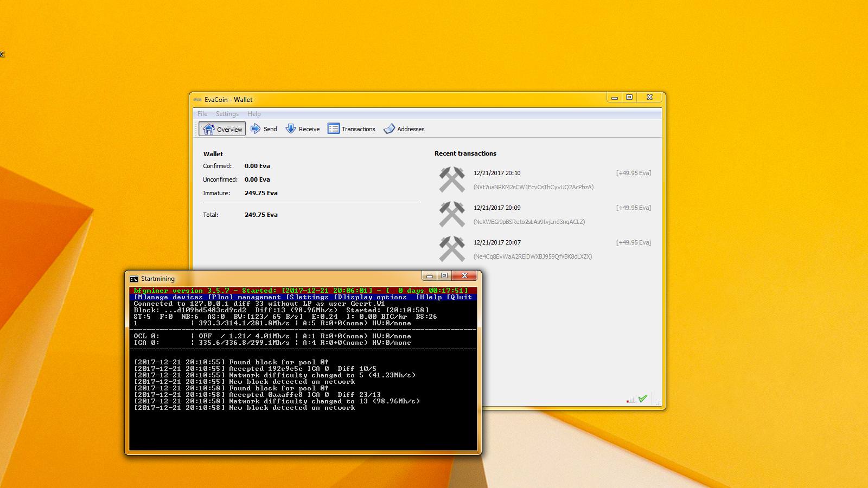Open the Overview page in EvaCoin wallet
This screenshot has width=868, height=488.
[x=222, y=129]
